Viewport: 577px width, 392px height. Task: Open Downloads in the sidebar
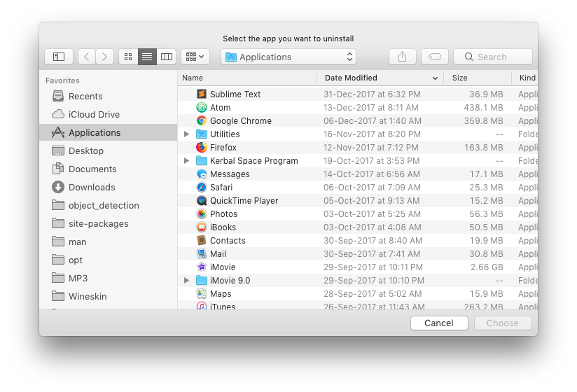pos(108,187)
